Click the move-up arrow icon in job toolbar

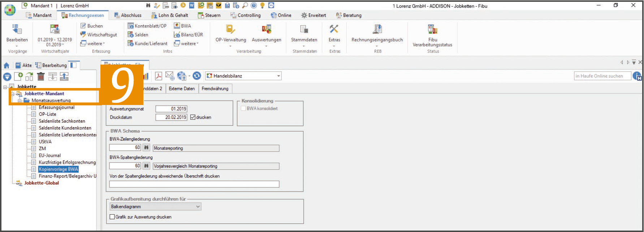click(x=64, y=76)
